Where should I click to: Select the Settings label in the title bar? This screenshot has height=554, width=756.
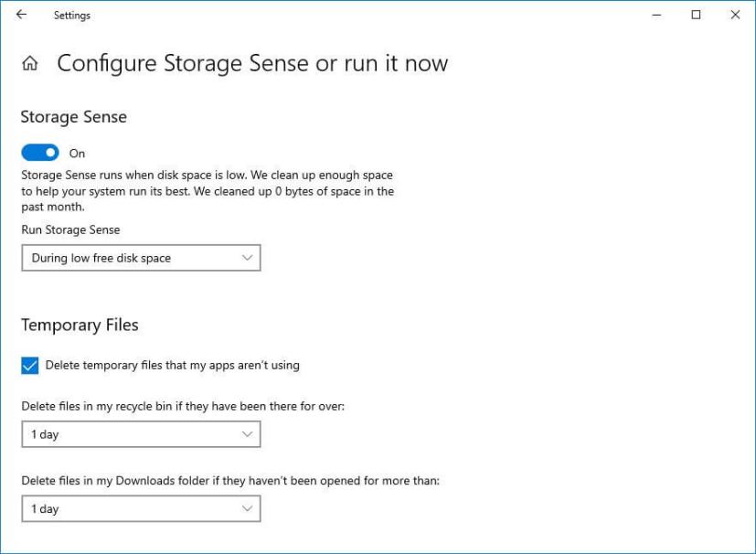click(x=72, y=15)
